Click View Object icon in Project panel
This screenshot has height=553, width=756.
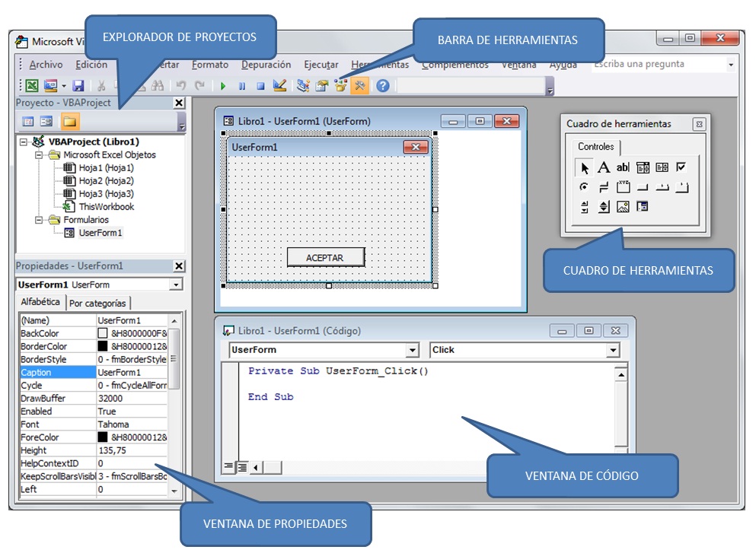46,122
